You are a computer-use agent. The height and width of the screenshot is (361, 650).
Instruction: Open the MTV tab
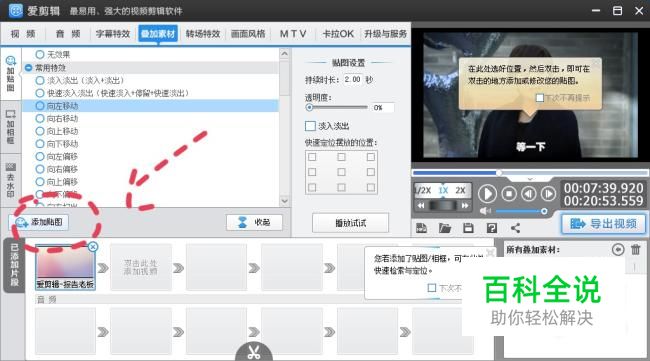(293, 34)
